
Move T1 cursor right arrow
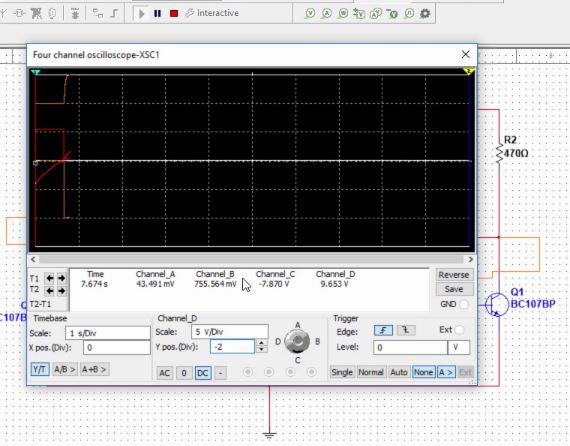[61, 278]
